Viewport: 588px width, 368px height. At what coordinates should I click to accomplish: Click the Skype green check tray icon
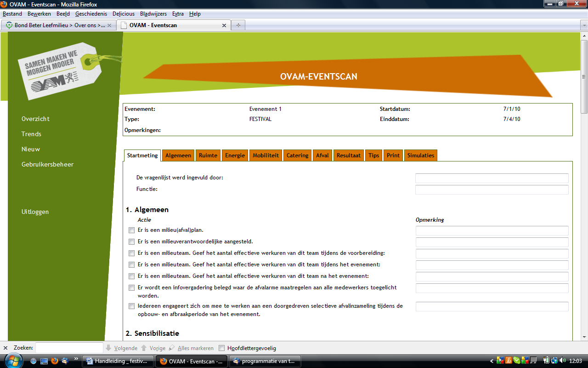click(517, 361)
